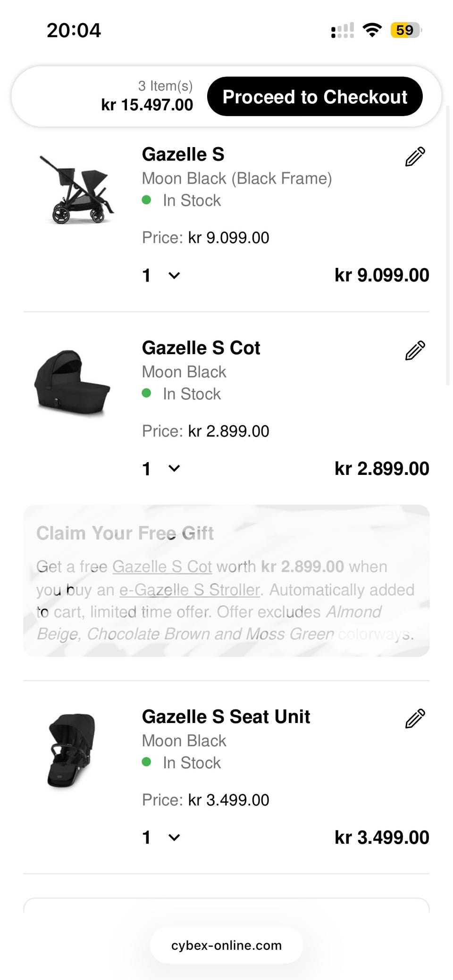Expand quantity selector for Gazelle S Cot
Image resolution: width=453 pixels, height=980 pixels.
pyautogui.click(x=161, y=469)
